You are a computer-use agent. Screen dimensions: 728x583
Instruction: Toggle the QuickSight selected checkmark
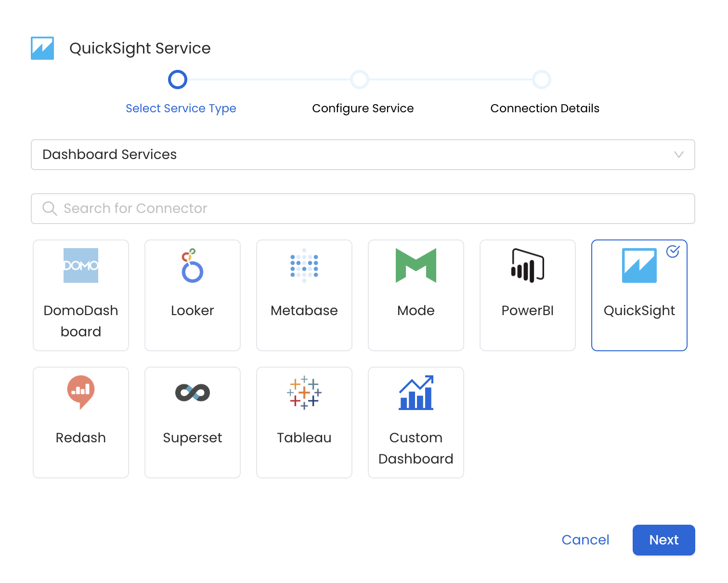(673, 252)
